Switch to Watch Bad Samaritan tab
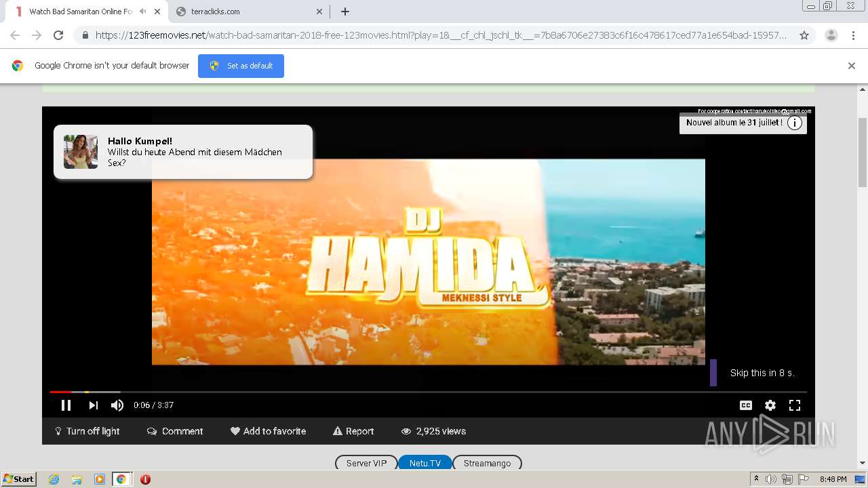 (81, 12)
